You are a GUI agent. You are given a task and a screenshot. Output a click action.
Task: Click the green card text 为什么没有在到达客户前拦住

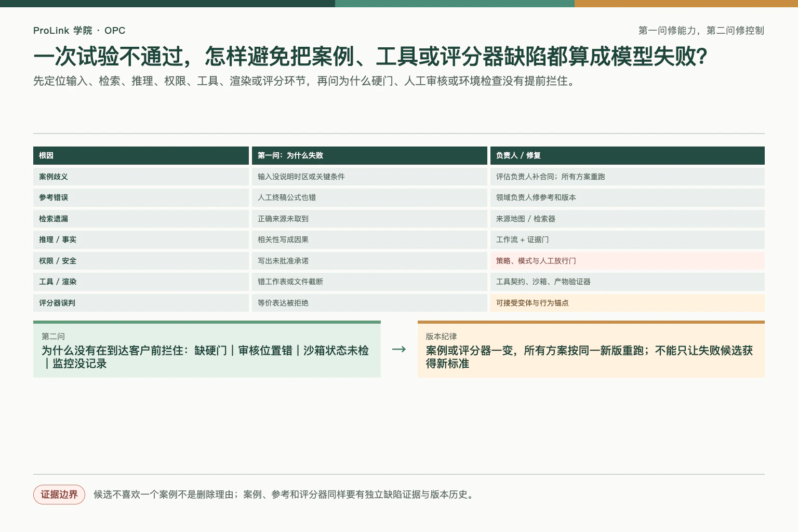[205, 357]
